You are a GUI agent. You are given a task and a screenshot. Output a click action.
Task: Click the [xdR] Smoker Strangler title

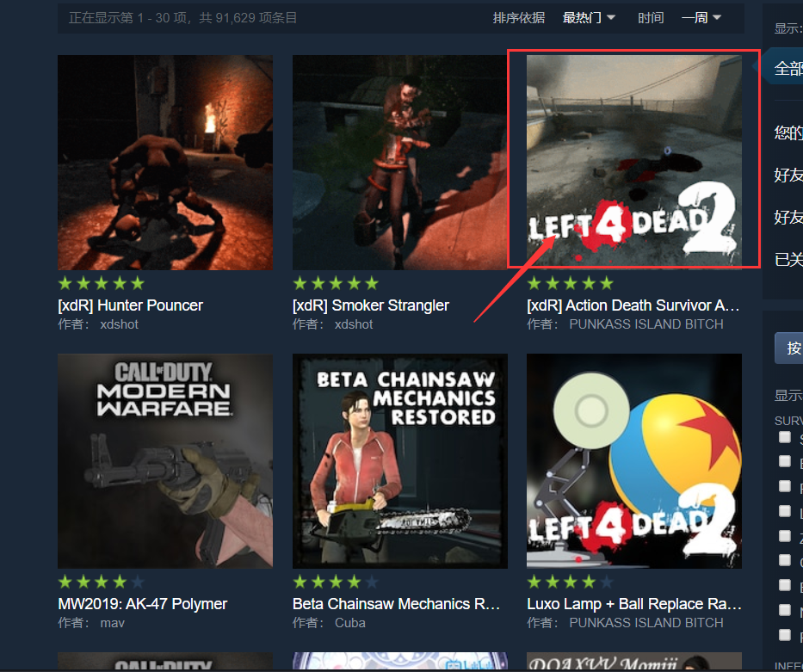point(371,305)
